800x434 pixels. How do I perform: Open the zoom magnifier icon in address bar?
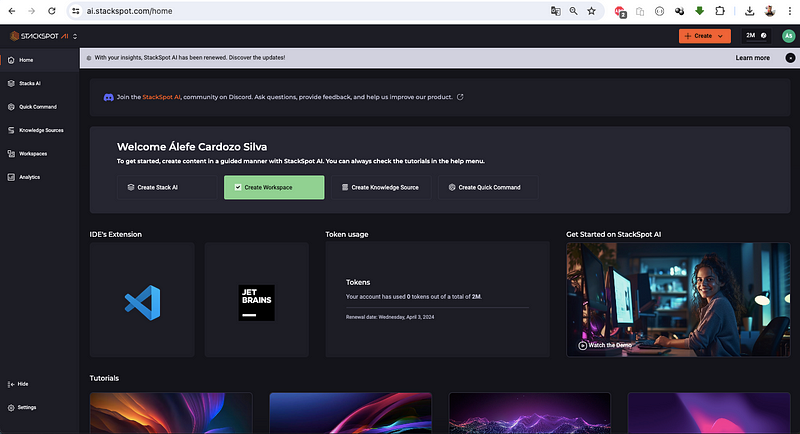click(573, 11)
